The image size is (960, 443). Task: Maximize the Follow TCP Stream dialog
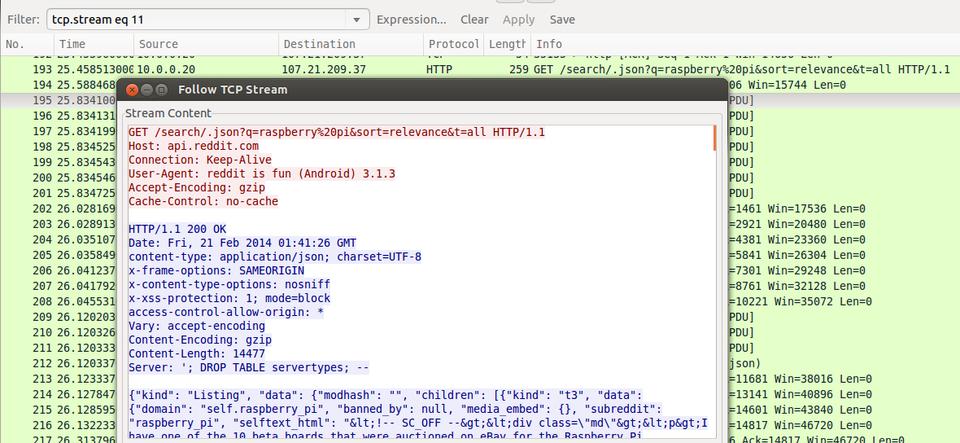162,90
